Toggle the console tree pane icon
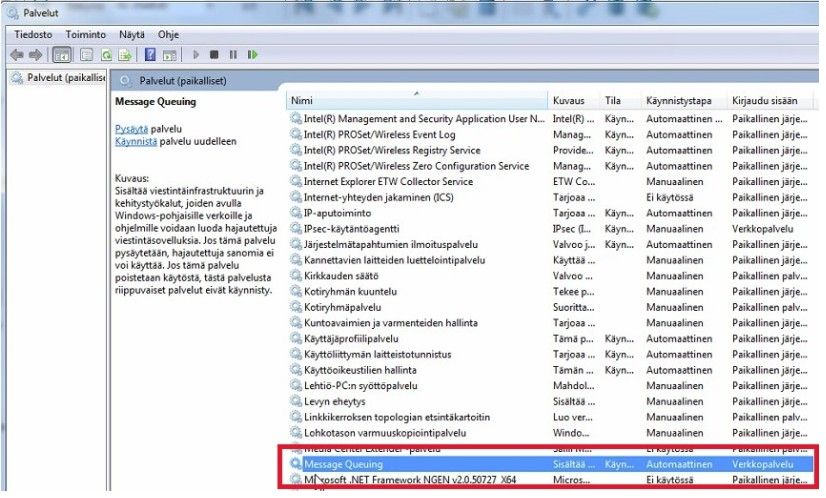 click(62, 55)
